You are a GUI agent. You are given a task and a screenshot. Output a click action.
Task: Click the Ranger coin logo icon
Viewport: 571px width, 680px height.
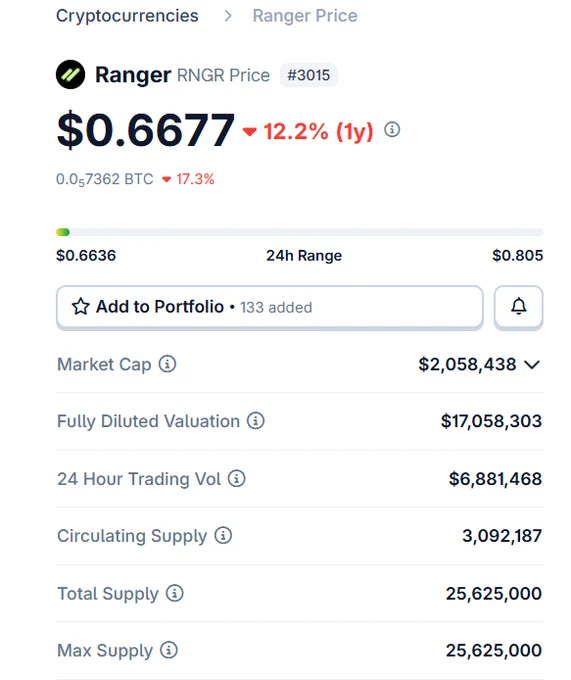pos(70,75)
